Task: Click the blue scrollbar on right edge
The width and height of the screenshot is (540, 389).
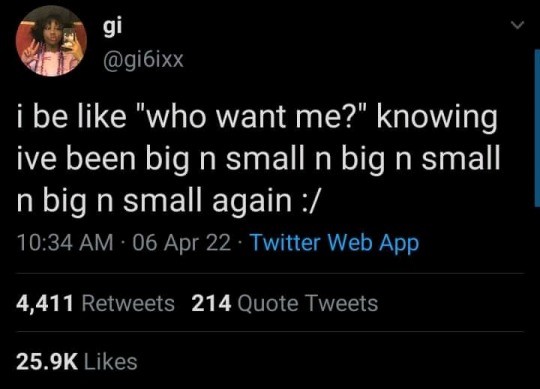Action: pos(537,128)
